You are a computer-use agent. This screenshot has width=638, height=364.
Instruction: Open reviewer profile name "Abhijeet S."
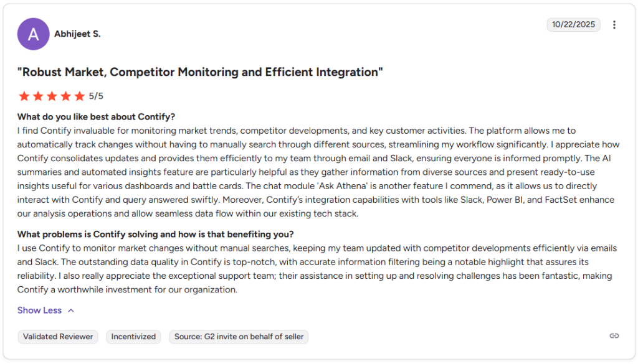click(x=77, y=34)
